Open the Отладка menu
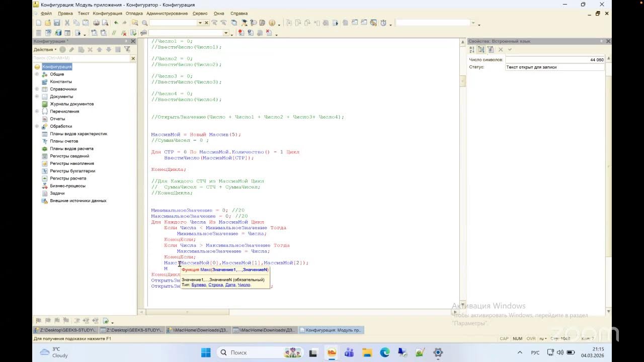This screenshot has height=362, width=644. [134, 14]
